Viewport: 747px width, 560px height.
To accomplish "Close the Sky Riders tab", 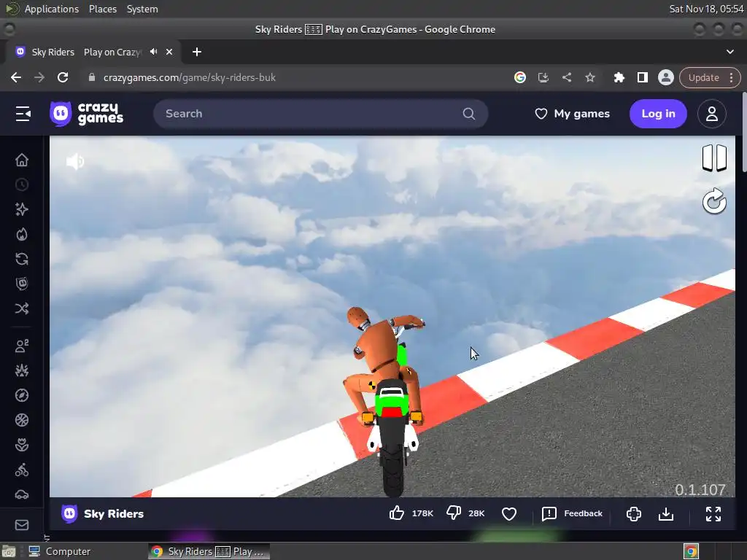I will coord(169,52).
